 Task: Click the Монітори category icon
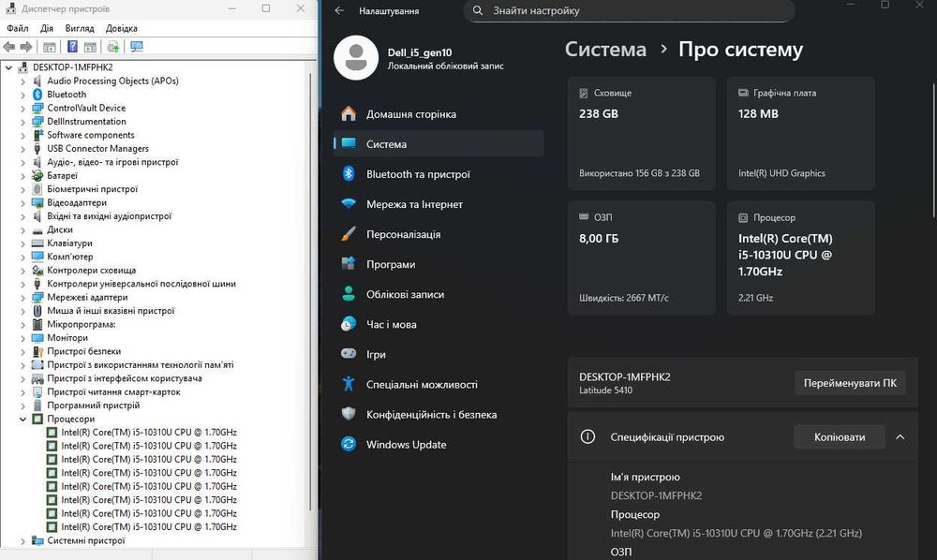click(x=37, y=338)
